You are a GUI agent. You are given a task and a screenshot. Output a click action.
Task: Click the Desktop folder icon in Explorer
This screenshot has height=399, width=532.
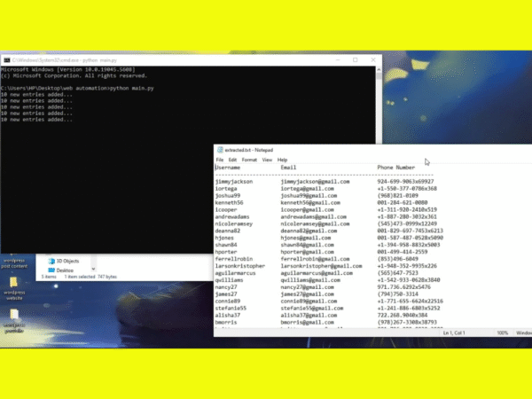(51, 270)
